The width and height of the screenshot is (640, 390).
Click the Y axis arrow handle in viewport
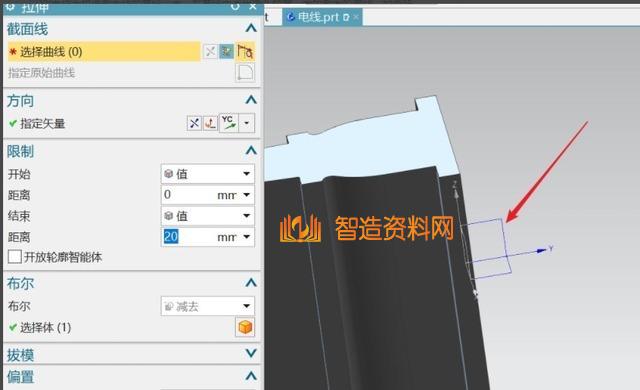click(x=542, y=250)
